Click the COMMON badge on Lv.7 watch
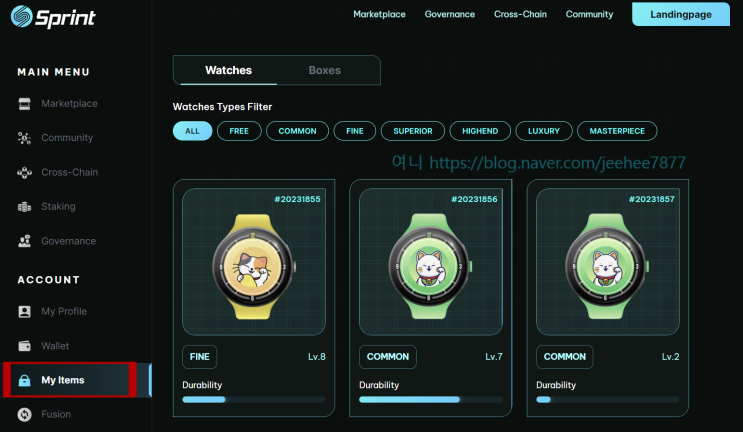The height and width of the screenshot is (432, 743). [388, 357]
